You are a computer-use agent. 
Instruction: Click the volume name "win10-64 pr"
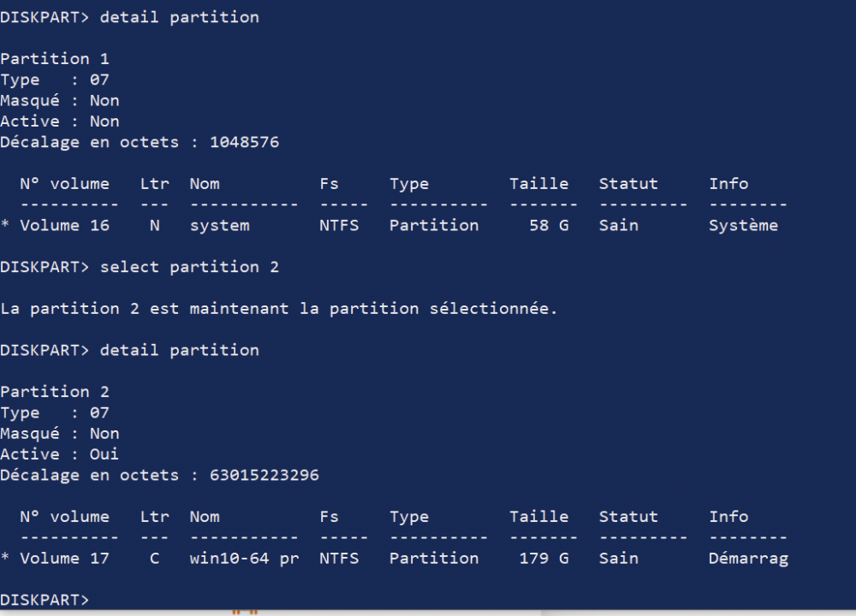(x=244, y=558)
